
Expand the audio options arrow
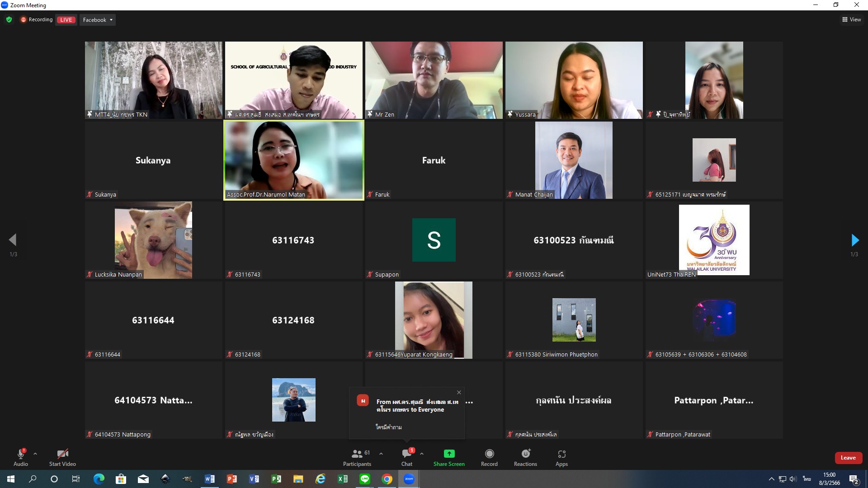(35, 454)
